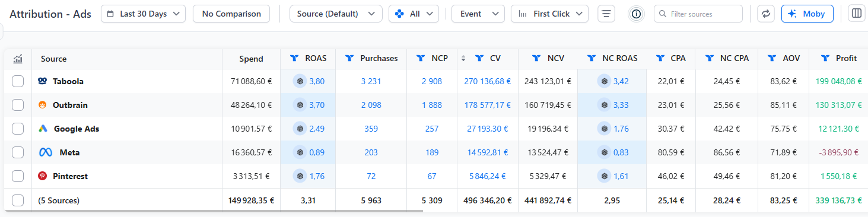Screen dimensions: 868x217
Task: Click the Google Ads logo icon
Action: click(x=43, y=129)
